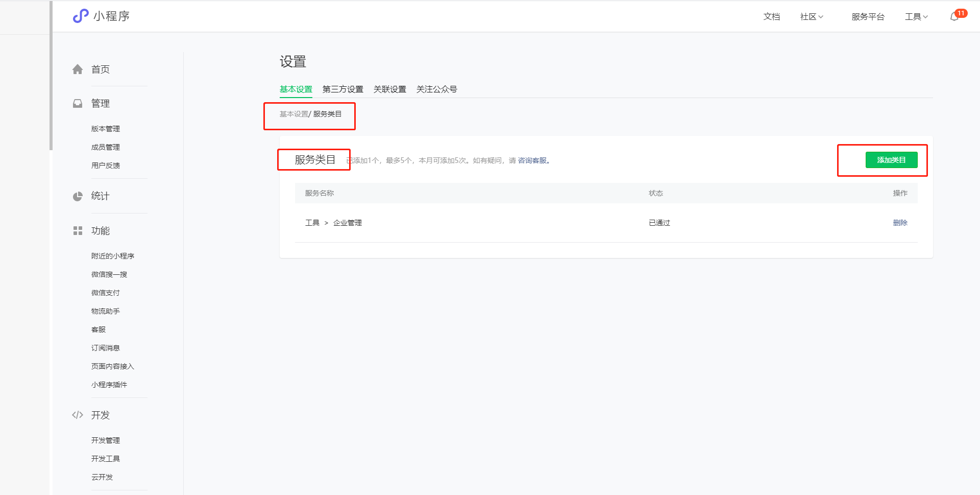Image resolution: width=980 pixels, height=495 pixels.
Task: Click the inbox icon beside 管理
Action: 78,104
